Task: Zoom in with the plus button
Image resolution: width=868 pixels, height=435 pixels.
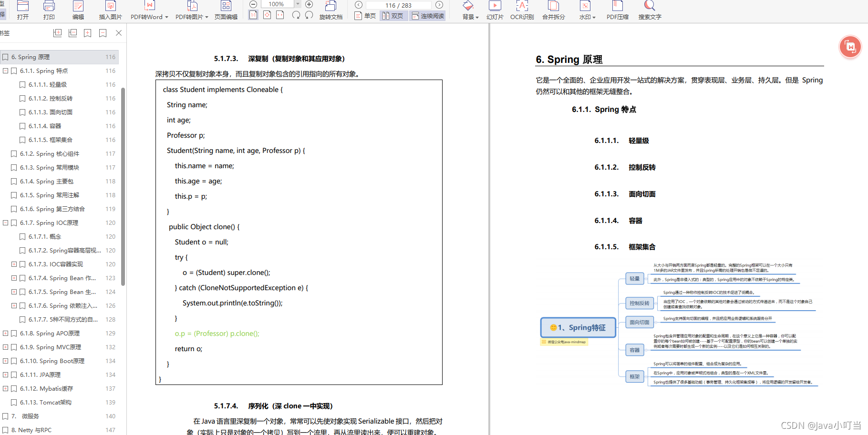Action: pyautogui.click(x=309, y=4)
